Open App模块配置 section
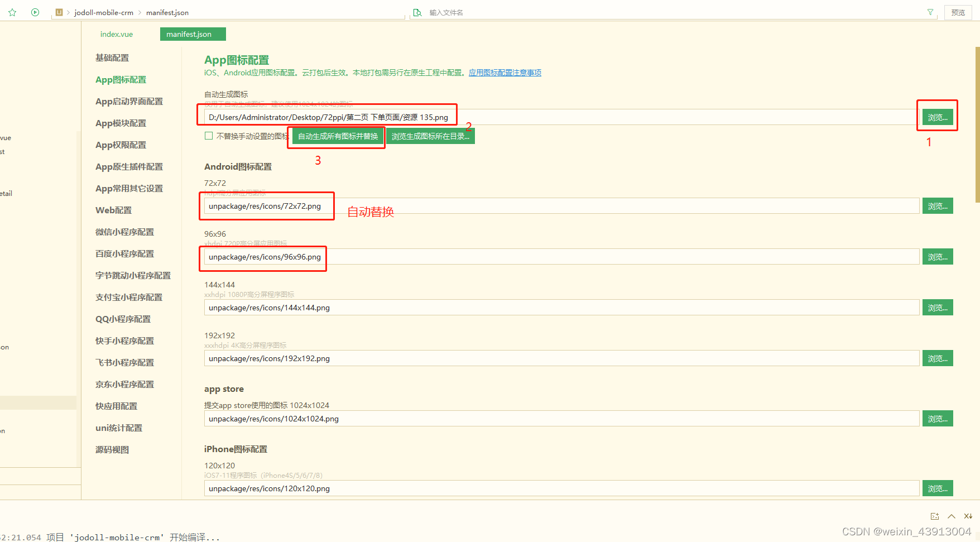The image size is (980, 542). tap(121, 123)
